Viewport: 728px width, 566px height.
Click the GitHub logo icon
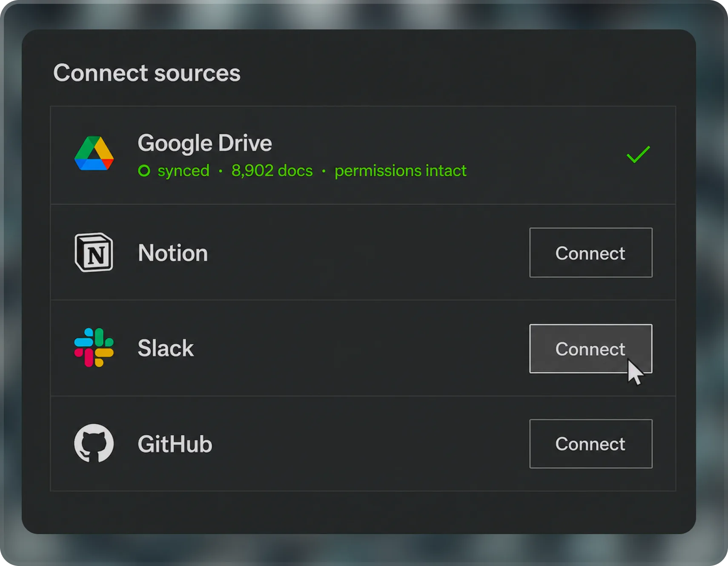[94, 443]
